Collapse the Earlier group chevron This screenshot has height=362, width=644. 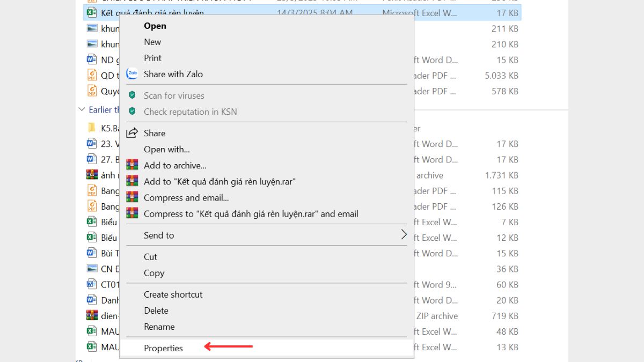click(82, 110)
